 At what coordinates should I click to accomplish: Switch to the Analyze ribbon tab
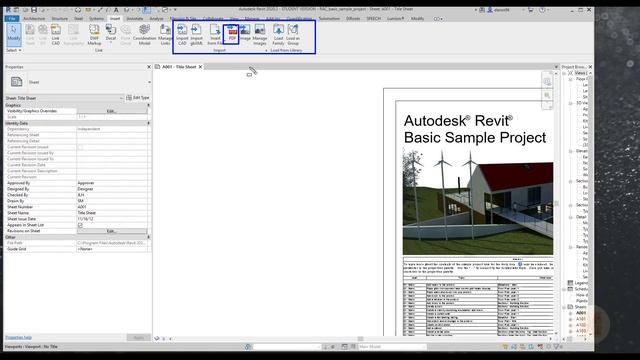[156, 18]
